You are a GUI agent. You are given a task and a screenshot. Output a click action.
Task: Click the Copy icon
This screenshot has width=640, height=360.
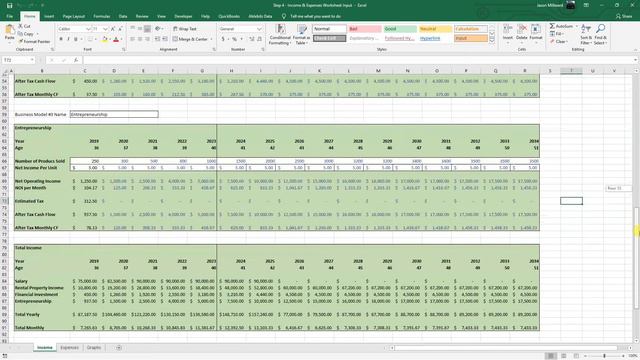click(x=21, y=34)
